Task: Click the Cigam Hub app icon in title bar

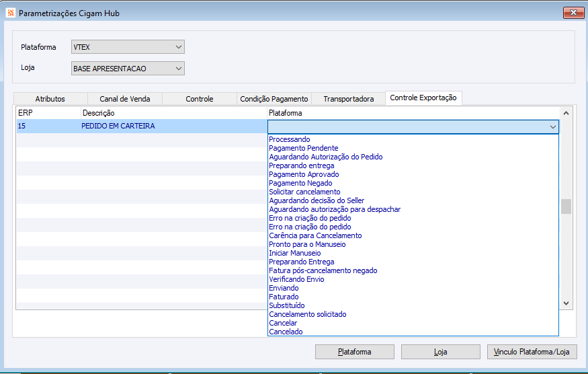Action: (x=10, y=13)
